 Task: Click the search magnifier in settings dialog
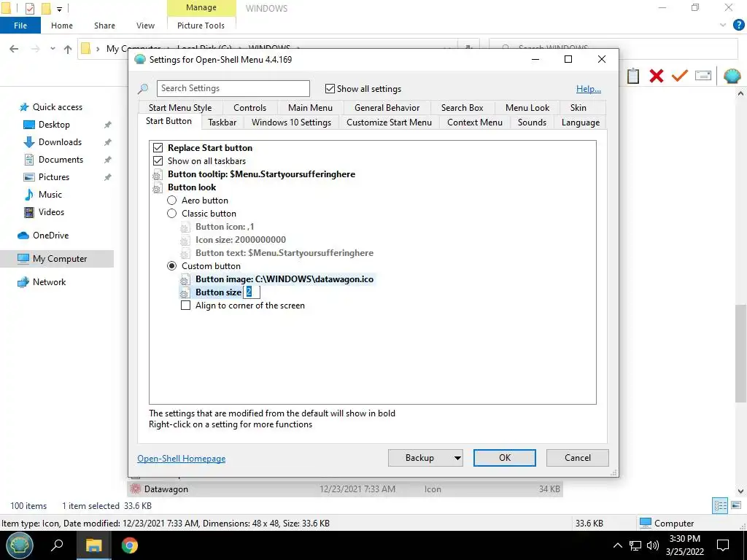tap(143, 88)
